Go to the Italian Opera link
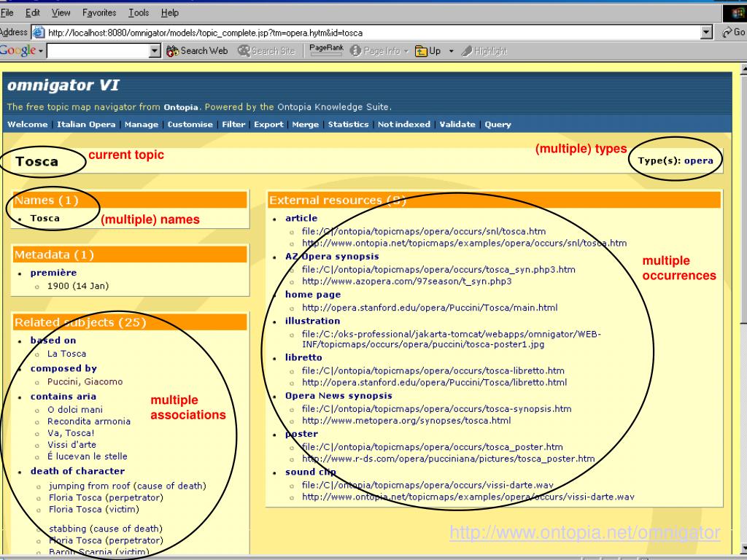The height and width of the screenshot is (560, 747). click(86, 124)
